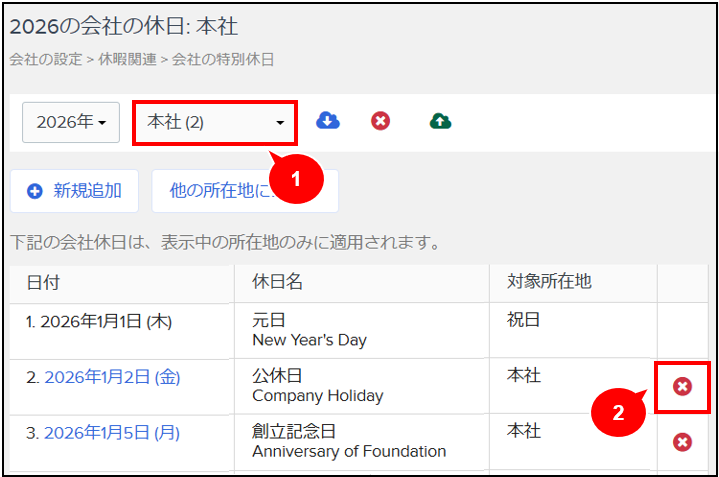Viewport: 719px width, 477px height.
Task: Delete the 創立記念日 Anniversary of Foundation row
Action: pos(682,442)
